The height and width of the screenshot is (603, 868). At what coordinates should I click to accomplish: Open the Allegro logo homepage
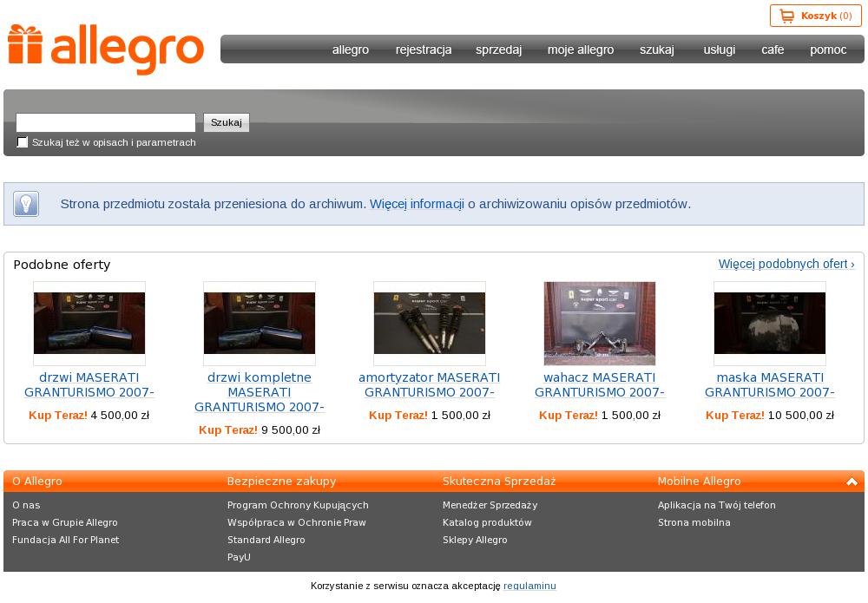[x=106, y=49]
